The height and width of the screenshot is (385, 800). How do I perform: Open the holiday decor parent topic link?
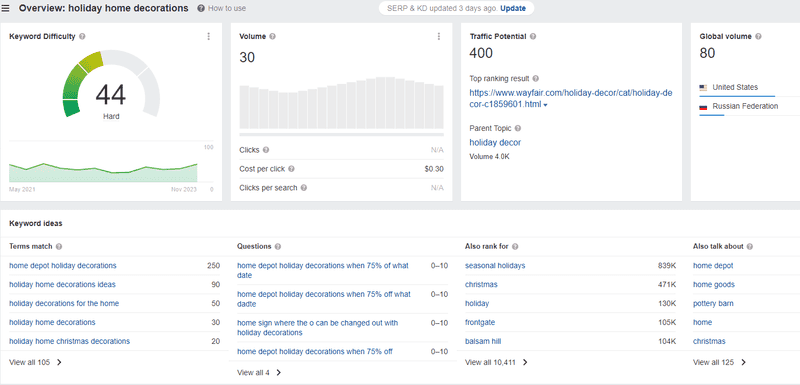(x=495, y=143)
